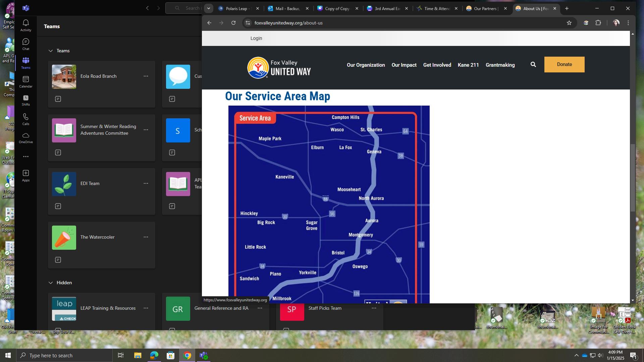The width and height of the screenshot is (644, 362).
Task: Open Chrome extensions puzzle icon
Action: click(x=598, y=23)
